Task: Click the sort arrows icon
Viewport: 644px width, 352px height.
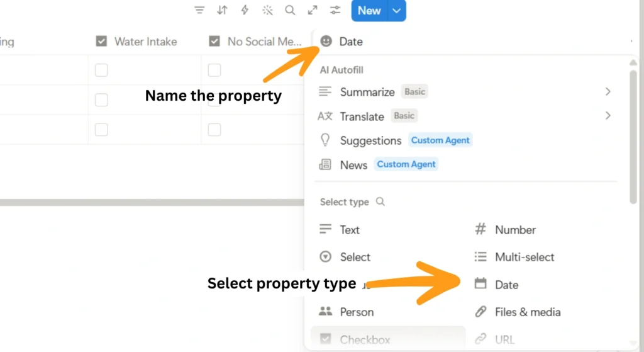Action: point(222,10)
